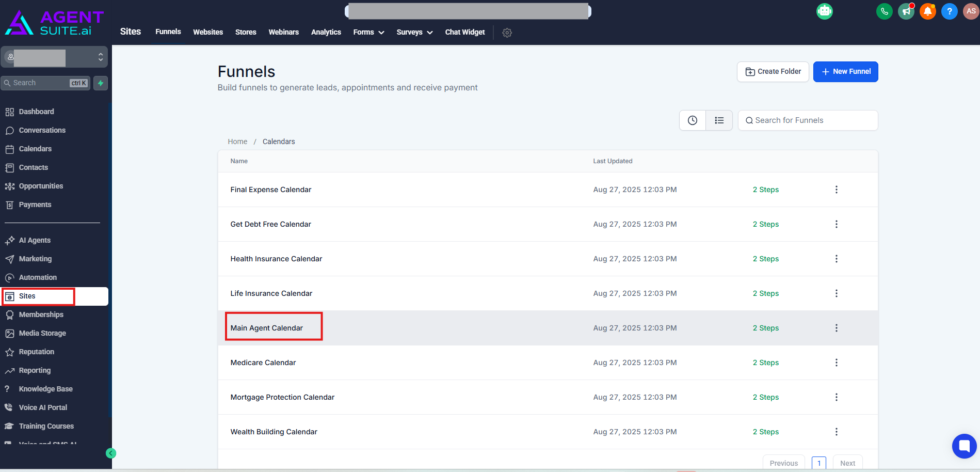
Task: Click the Next pagination button
Action: pyautogui.click(x=847, y=463)
